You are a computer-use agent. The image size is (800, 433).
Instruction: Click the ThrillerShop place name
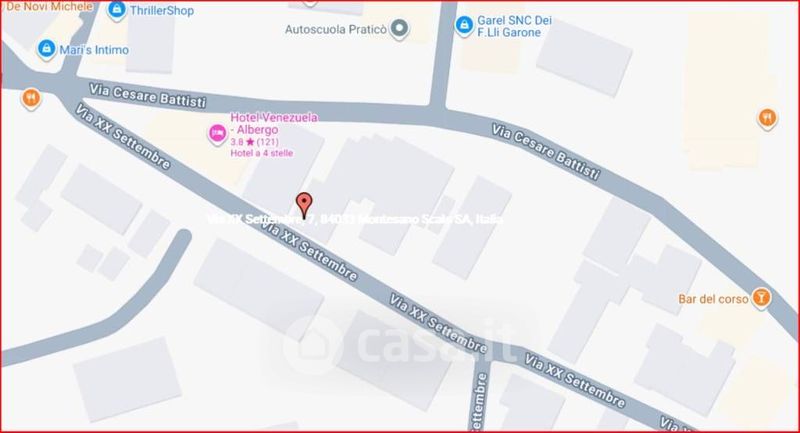[x=162, y=11]
